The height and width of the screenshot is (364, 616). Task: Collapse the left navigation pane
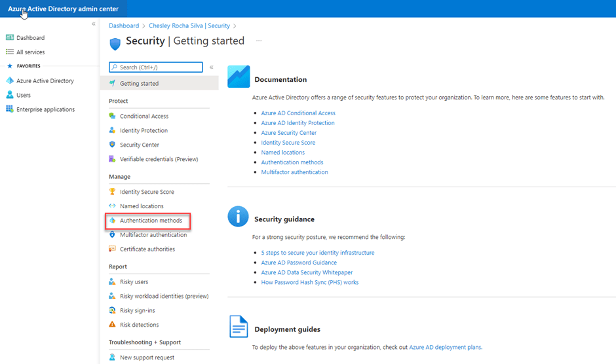[94, 24]
